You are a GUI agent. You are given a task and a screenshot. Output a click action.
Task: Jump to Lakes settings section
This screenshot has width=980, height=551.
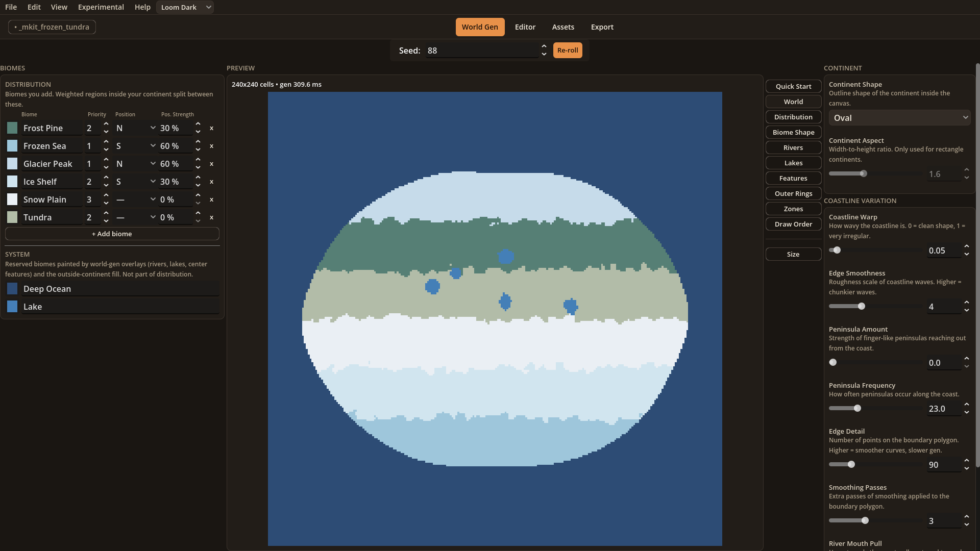(x=793, y=163)
